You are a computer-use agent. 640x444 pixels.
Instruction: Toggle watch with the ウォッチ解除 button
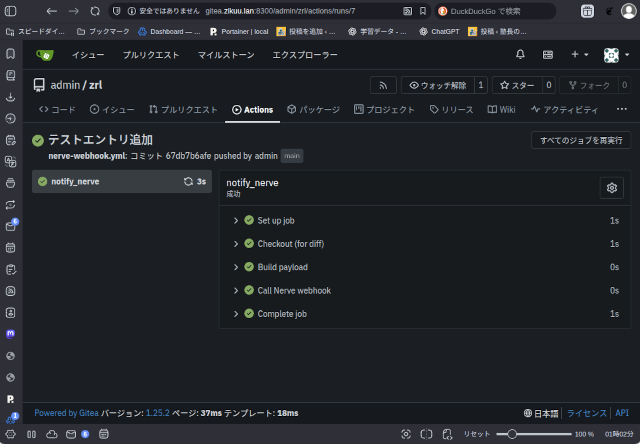coord(437,86)
